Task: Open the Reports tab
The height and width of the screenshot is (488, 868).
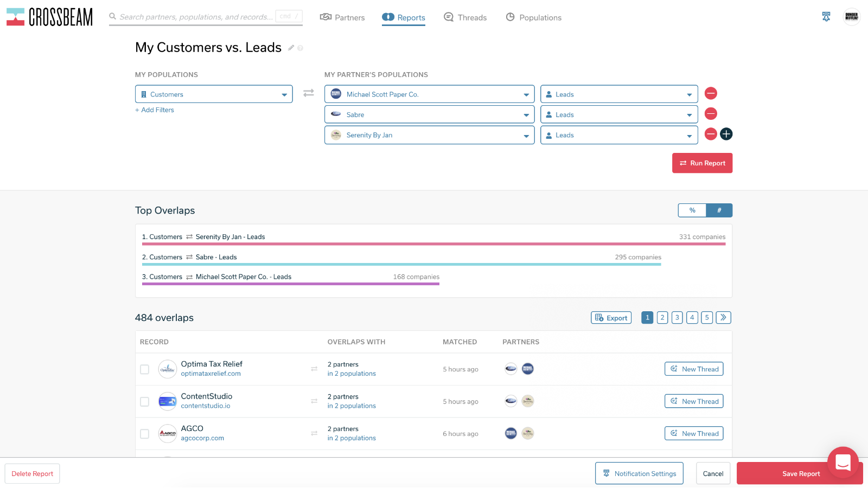Action: [404, 17]
